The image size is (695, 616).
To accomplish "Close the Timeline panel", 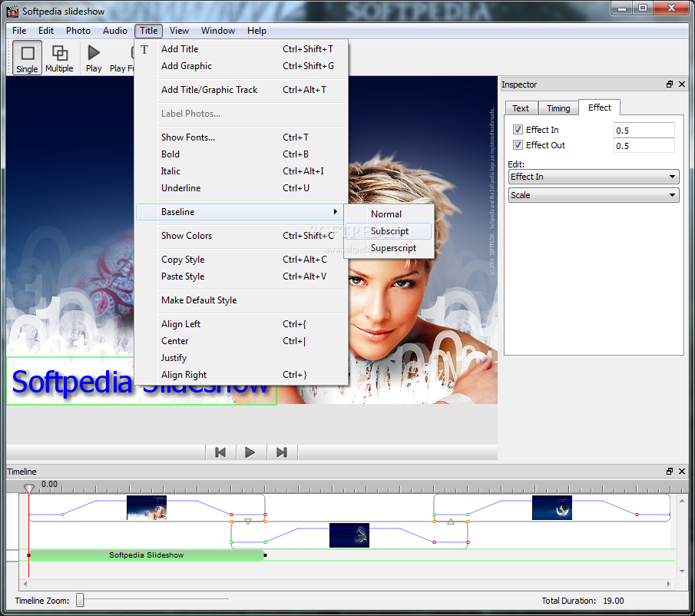I will pos(682,471).
